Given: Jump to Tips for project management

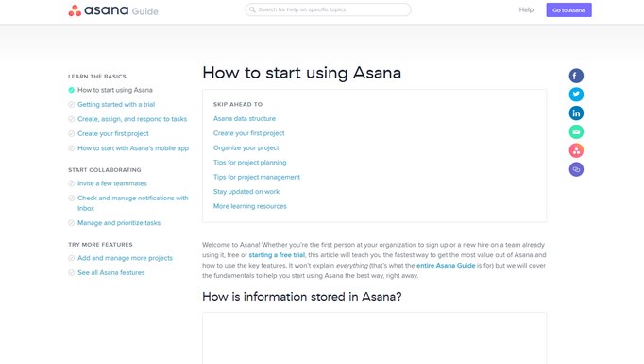Looking at the screenshot, I should coord(257,177).
